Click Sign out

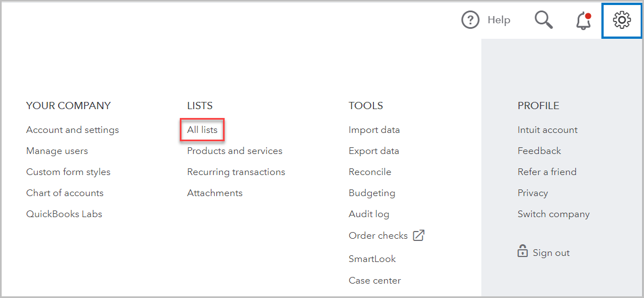click(x=551, y=253)
